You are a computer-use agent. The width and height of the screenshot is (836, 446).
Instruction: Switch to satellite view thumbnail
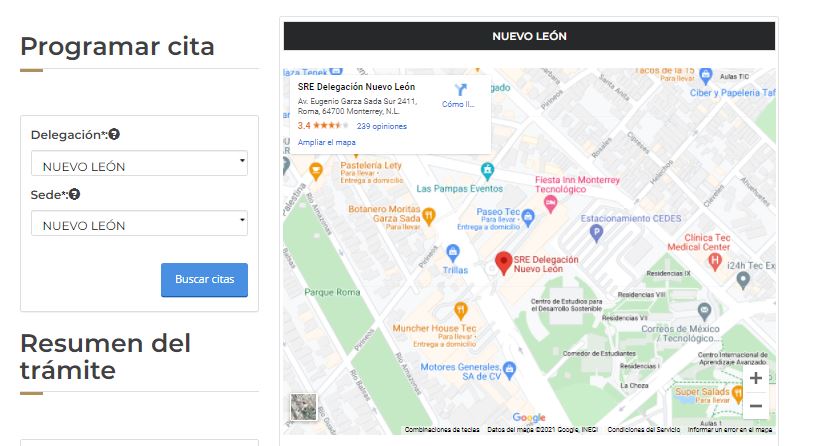click(303, 407)
